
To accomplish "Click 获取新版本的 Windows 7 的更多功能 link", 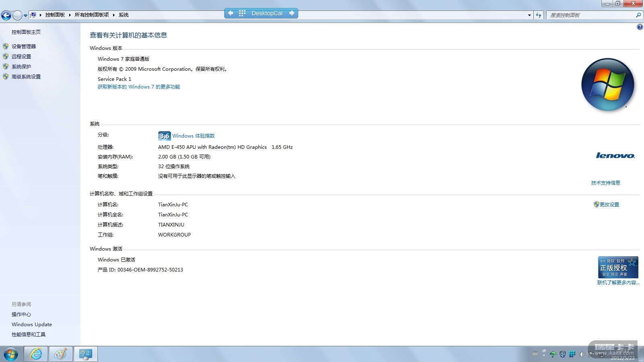I will point(139,87).
